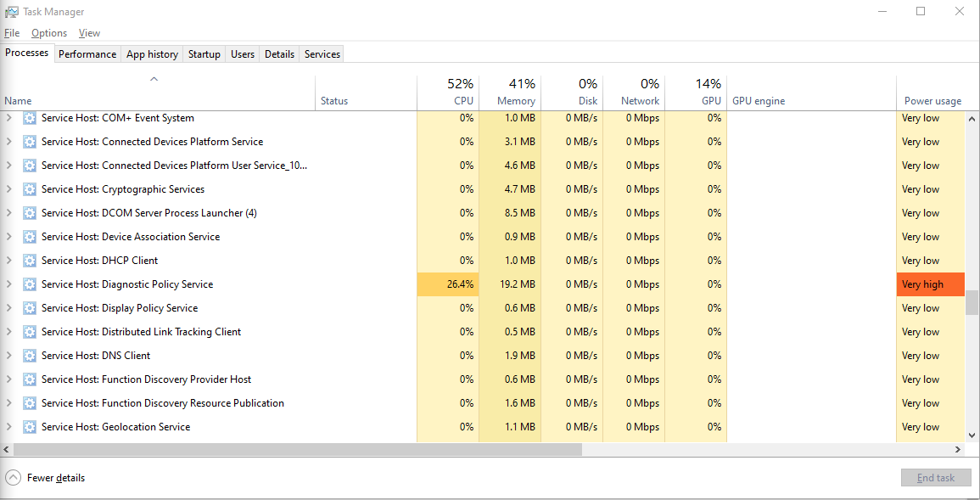Viewport: 980px width, 500px height.
Task: Open the Options menu
Action: (48, 33)
